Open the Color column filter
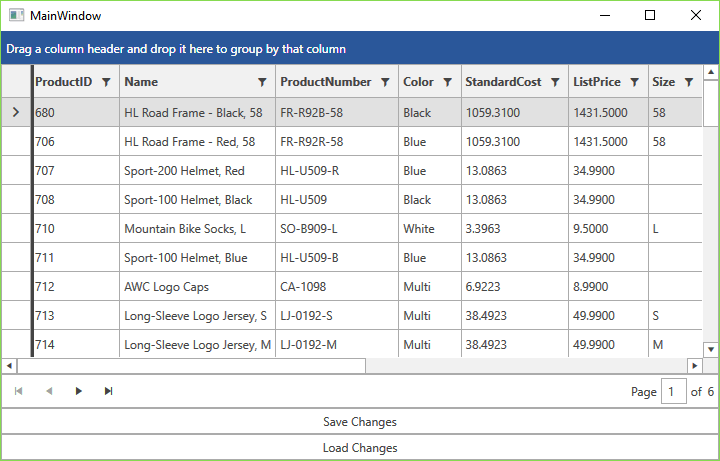This screenshot has width=720, height=461. [448, 82]
